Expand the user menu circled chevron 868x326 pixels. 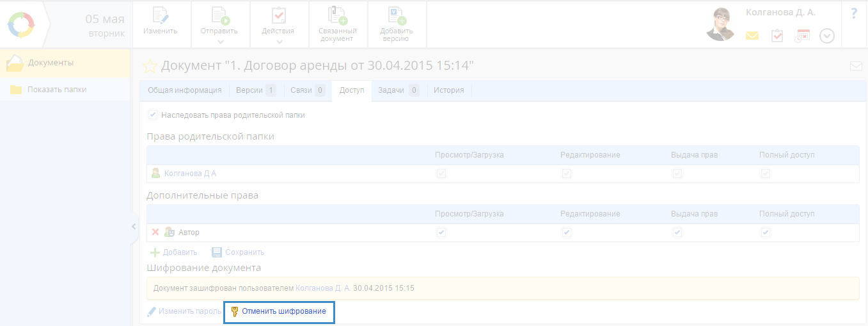[x=827, y=36]
